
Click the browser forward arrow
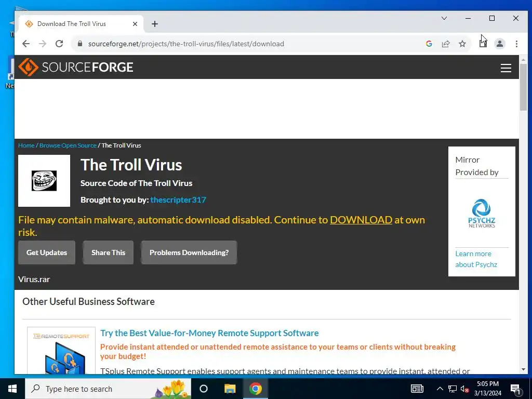(x=43, y=44)
